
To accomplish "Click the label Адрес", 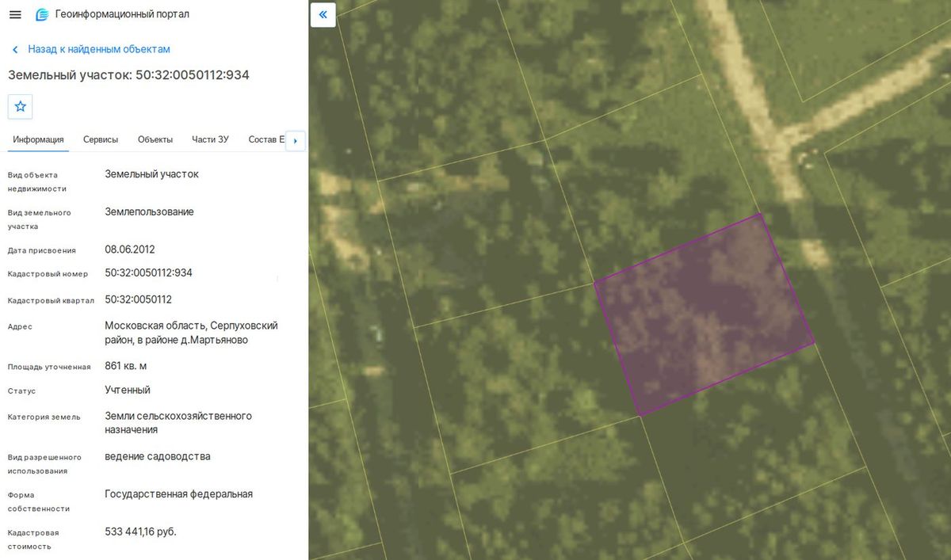I will 20,326.
